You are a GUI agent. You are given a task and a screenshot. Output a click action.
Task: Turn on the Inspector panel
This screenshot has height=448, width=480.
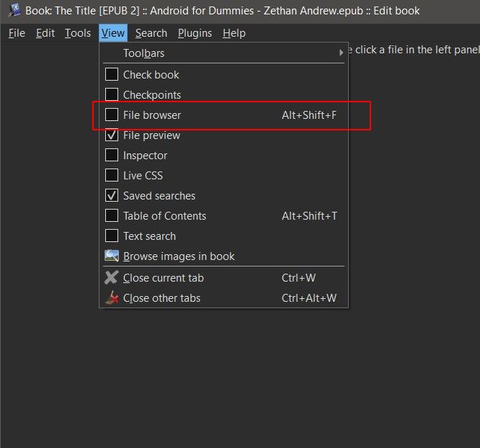coord(112,156)
